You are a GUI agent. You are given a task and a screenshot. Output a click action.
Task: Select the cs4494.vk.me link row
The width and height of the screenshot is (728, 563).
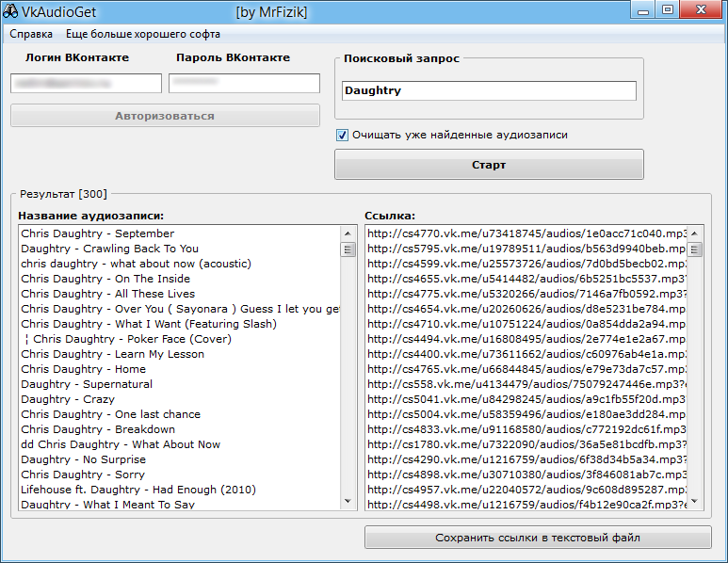pos(526,339)
